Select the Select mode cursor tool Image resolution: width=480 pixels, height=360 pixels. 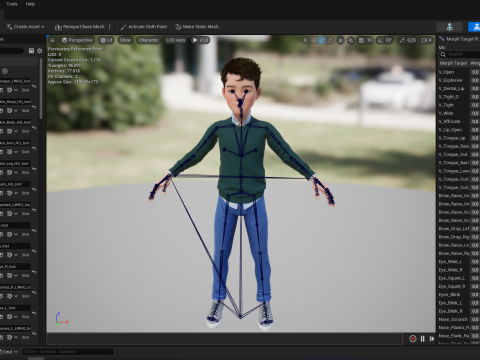tap(305, 40)
